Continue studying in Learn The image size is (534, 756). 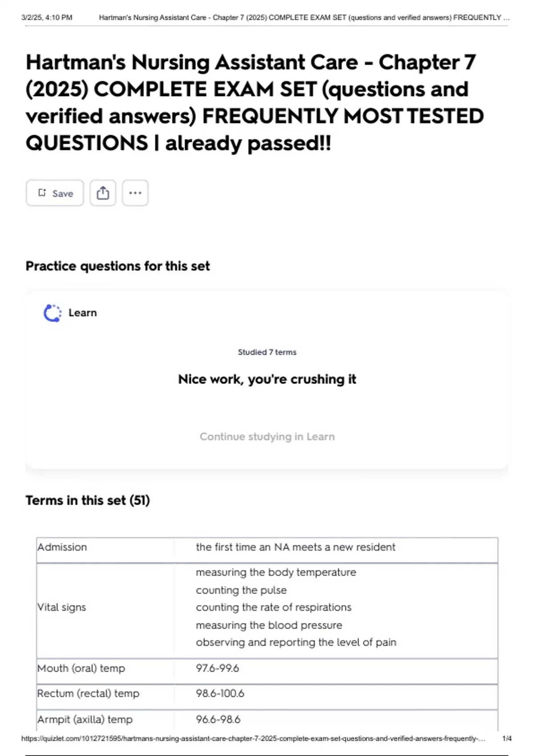pos(267,437)
